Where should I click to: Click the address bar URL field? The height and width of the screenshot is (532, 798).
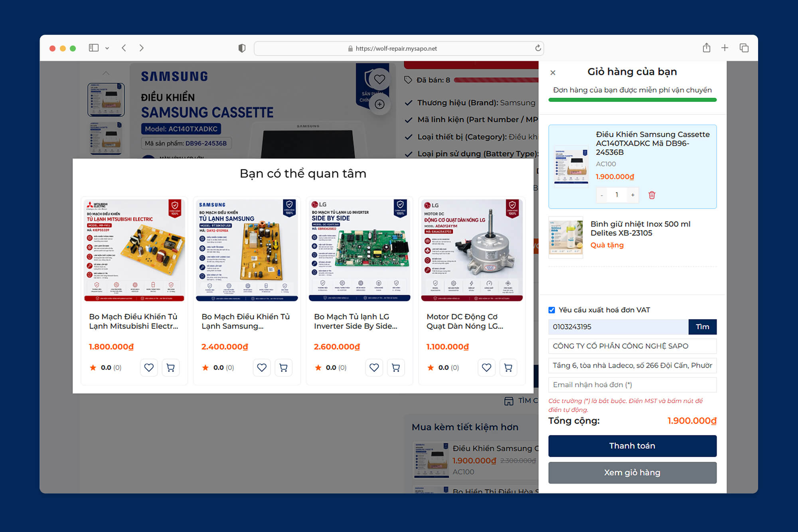(x=399, y=48)
